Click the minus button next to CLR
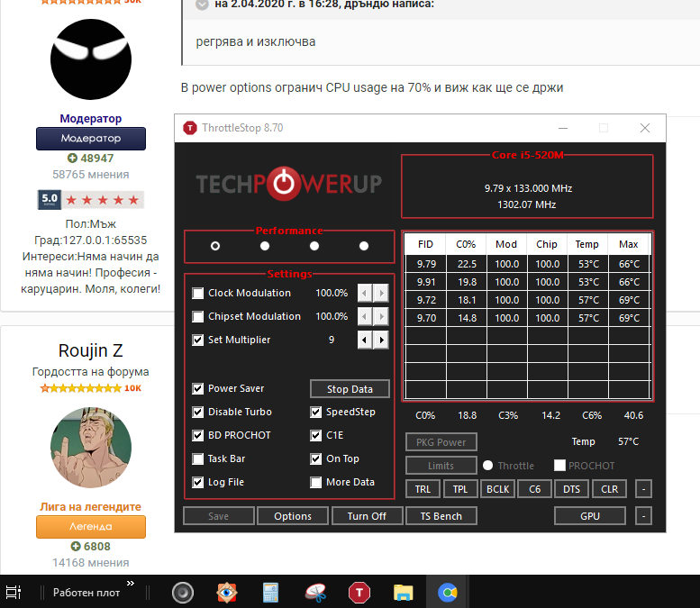This screenshot has height=608, width=700. pyautogui.click(x=643, y=489)
